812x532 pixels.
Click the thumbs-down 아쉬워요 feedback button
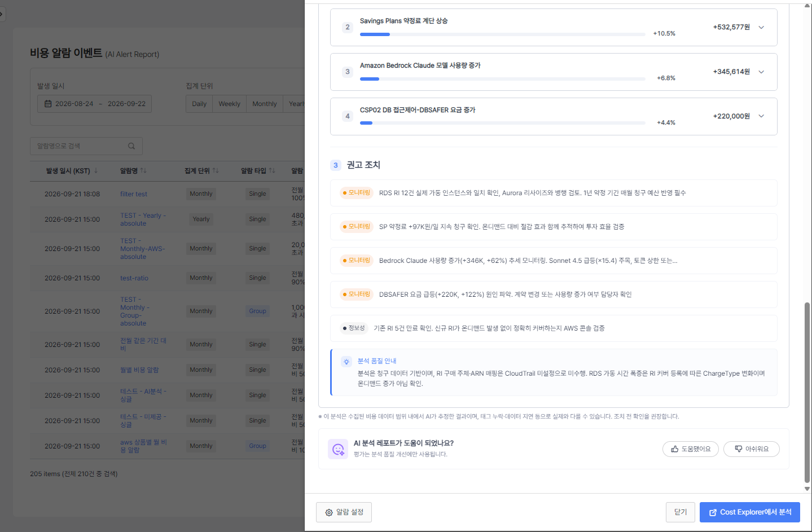[x=752, y=449]
